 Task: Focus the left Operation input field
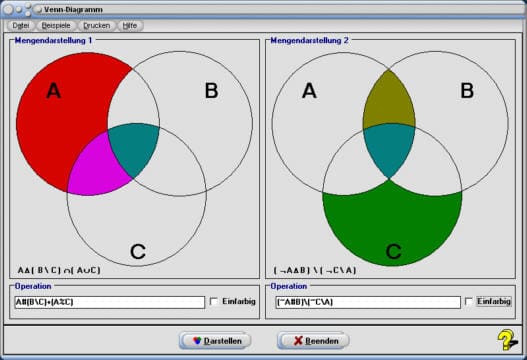[110, 302]
